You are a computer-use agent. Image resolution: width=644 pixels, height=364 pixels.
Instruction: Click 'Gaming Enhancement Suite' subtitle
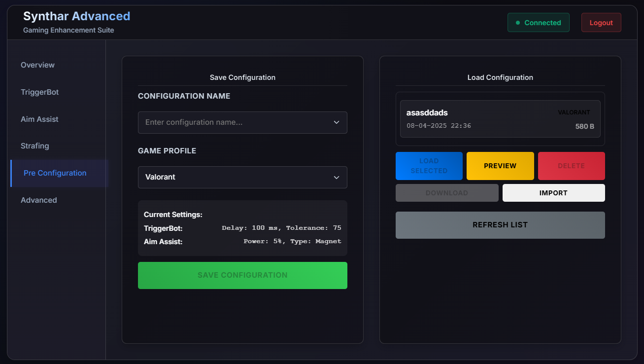click(68, 30)
